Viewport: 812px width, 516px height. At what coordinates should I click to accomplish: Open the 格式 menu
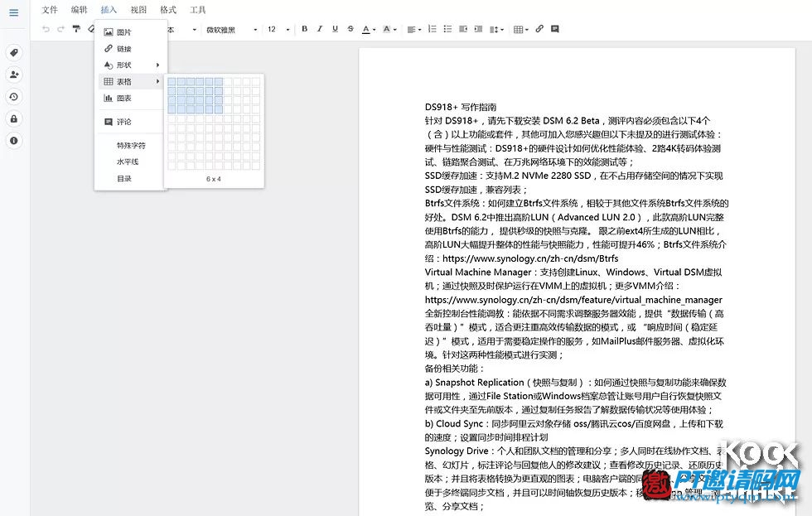(x=168, y=10)
